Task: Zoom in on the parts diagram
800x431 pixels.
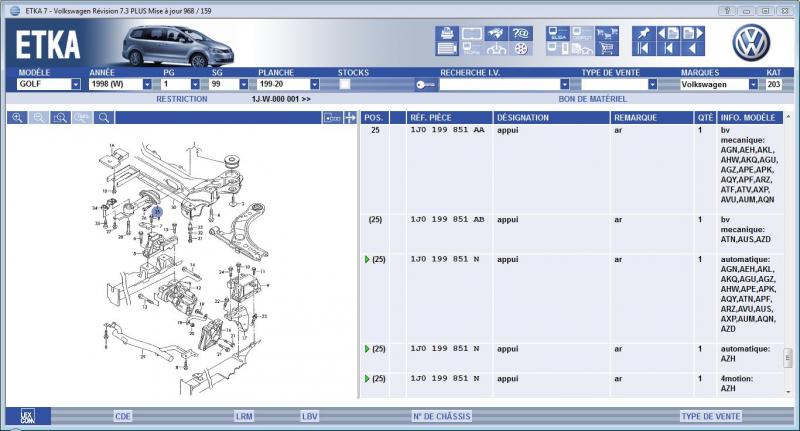Action: [x=17, y=118]
